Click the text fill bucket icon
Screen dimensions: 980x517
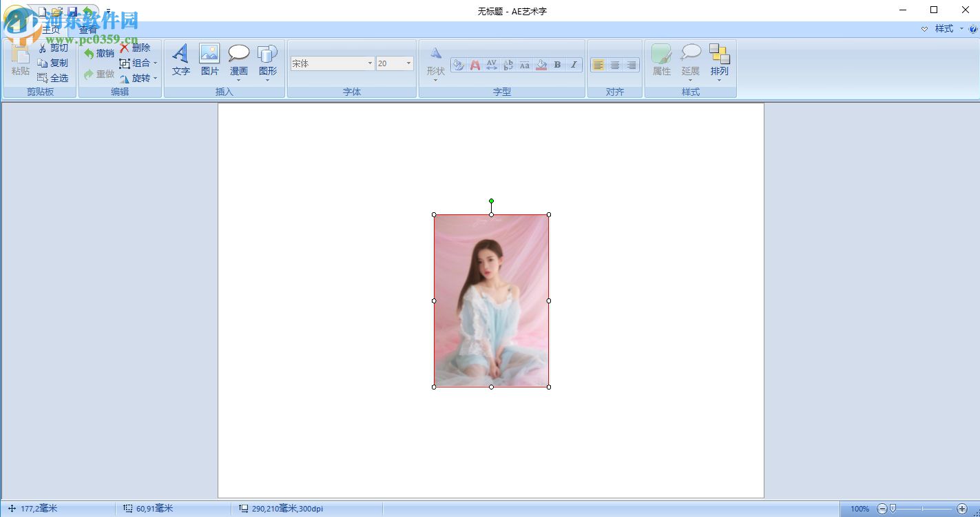458,65
